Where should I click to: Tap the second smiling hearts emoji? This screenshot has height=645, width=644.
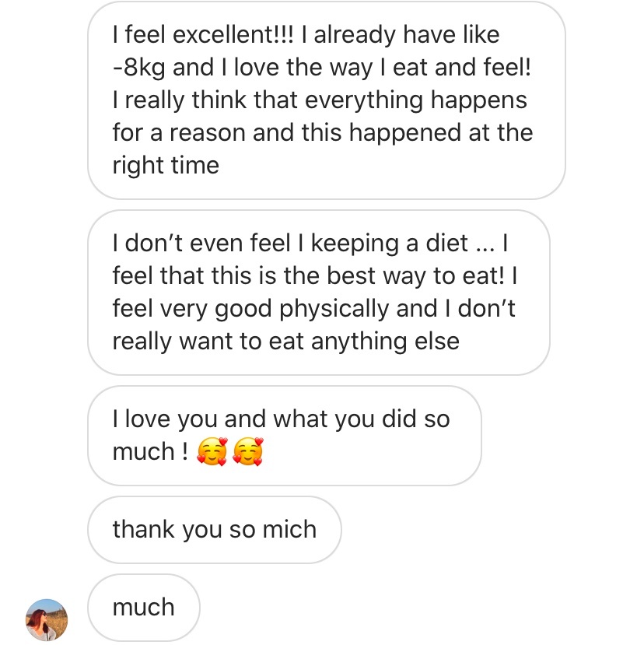click(x=248, y=452)
